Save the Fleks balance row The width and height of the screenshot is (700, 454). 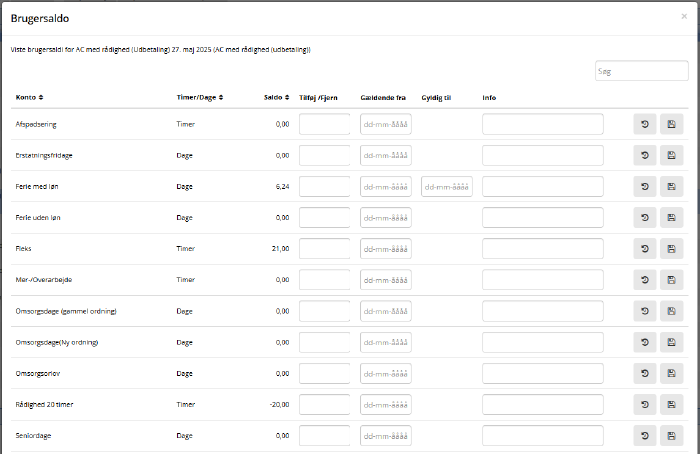pyautogui.click(x=672, y=249)
